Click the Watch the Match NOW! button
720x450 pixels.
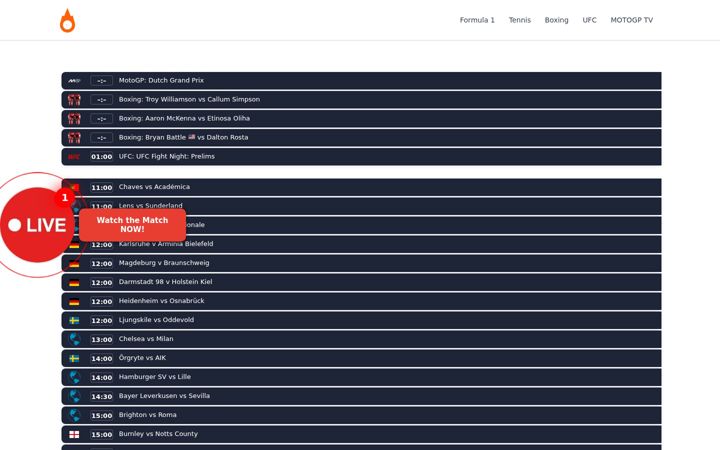[132, 225]
